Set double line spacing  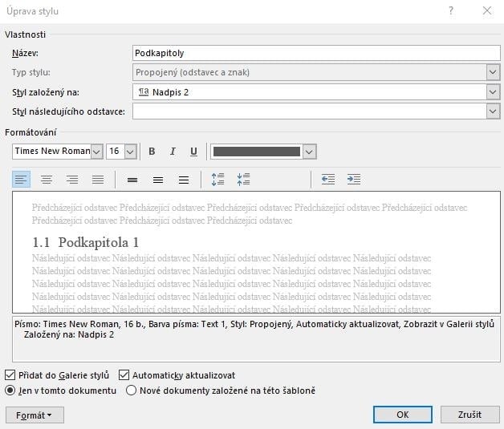pyautogui.click(x=184, y=180)
